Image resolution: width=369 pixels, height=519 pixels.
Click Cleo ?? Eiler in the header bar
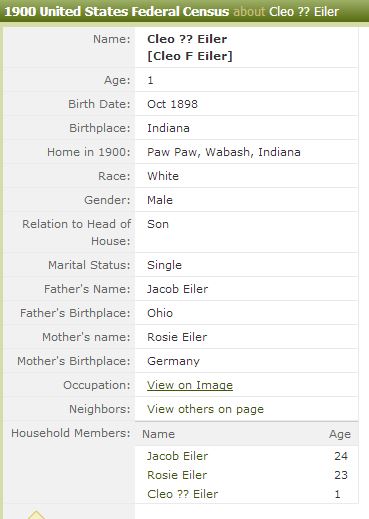[304, 12]
